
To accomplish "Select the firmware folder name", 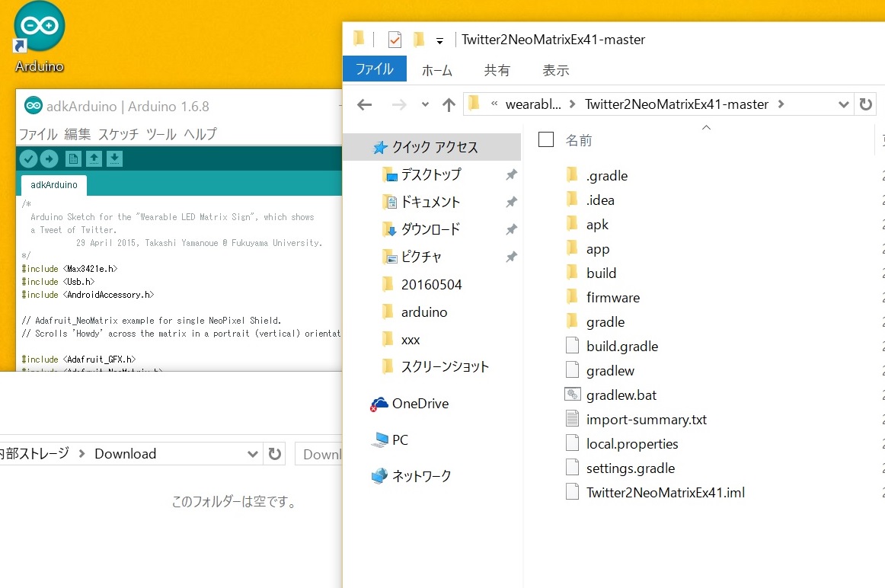I will point(613,297).
